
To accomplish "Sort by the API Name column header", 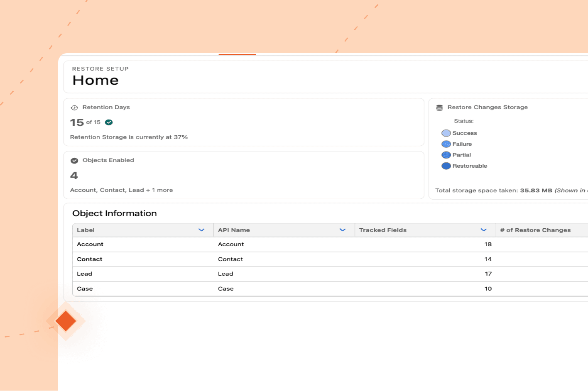I will pyautogui.click(x=284, y=230).
